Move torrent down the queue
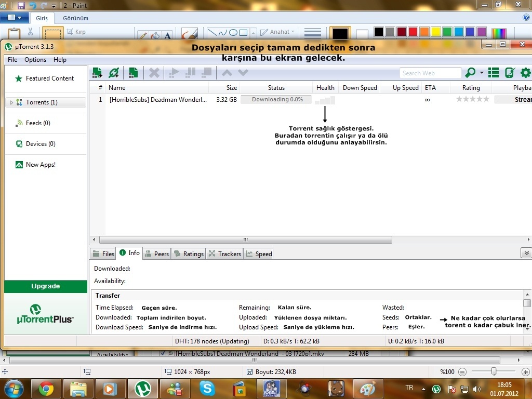 [x=243, y=73]
